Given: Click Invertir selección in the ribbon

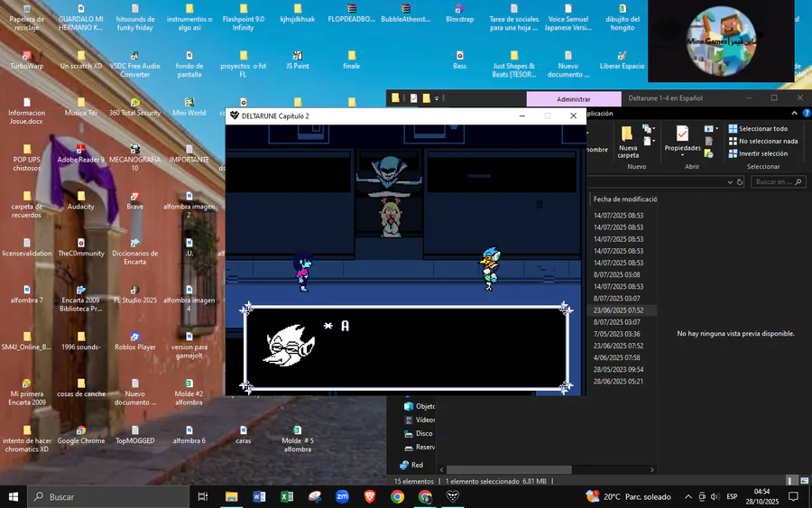Looking at the screenshot, I should 758,153.
